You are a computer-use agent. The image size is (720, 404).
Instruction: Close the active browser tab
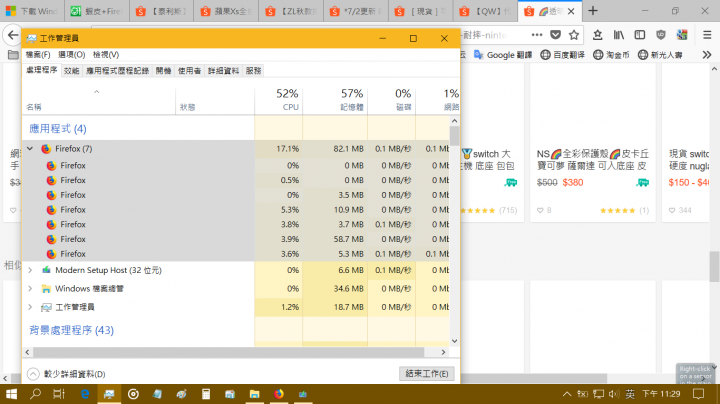coord(571,11)
